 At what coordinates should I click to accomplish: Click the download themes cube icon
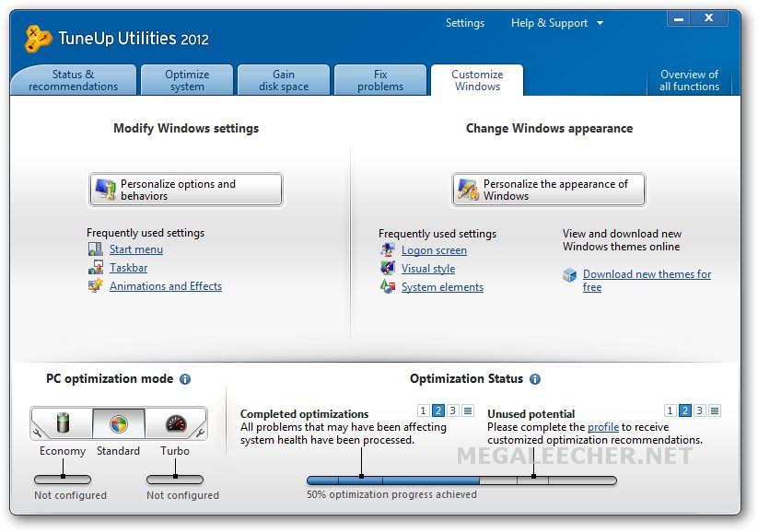click(569, 275)
